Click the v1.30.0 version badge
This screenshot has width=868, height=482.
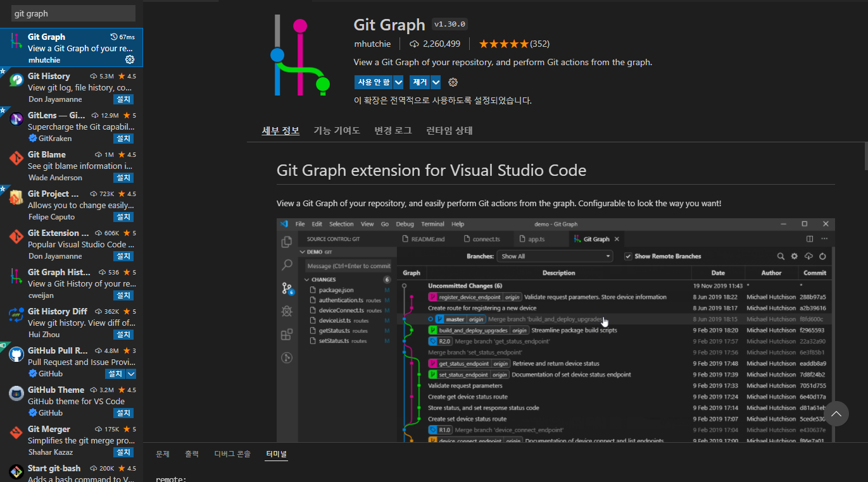[x=450, y=24]
